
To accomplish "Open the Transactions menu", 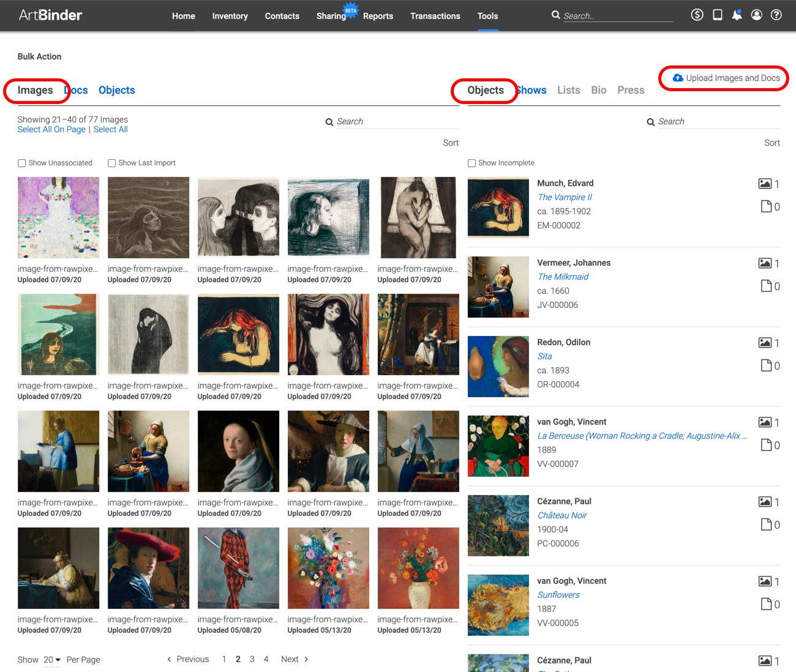I will coord(435,16).
